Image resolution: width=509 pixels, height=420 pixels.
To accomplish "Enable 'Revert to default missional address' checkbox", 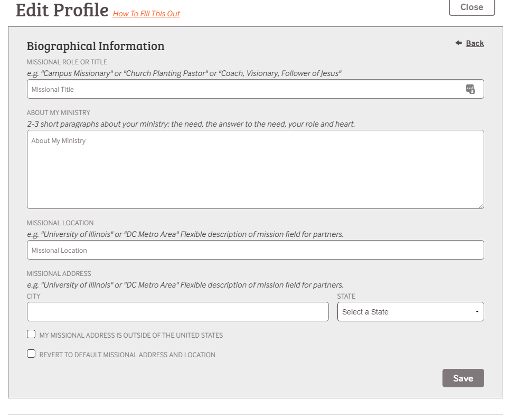I will click(31, 354).
